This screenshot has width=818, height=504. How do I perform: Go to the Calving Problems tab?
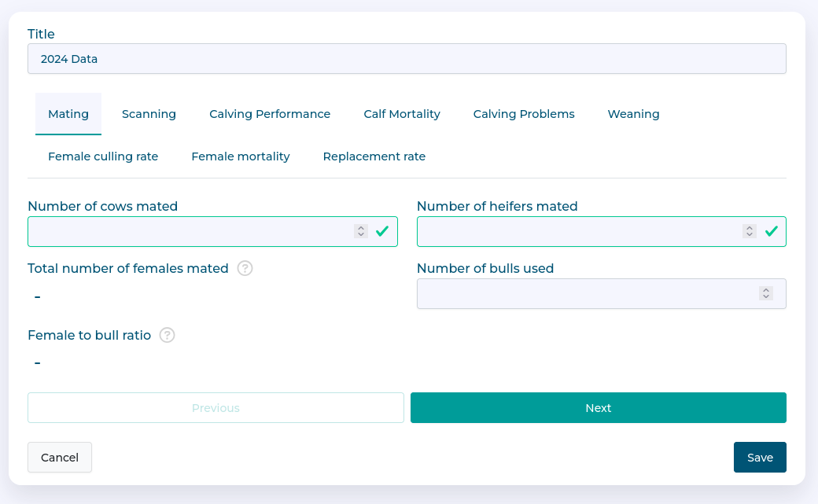pyautogui.click(x=524, y=114)
